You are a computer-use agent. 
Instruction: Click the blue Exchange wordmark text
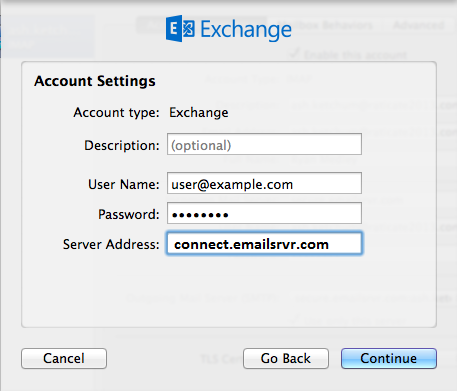click(246, 30)
